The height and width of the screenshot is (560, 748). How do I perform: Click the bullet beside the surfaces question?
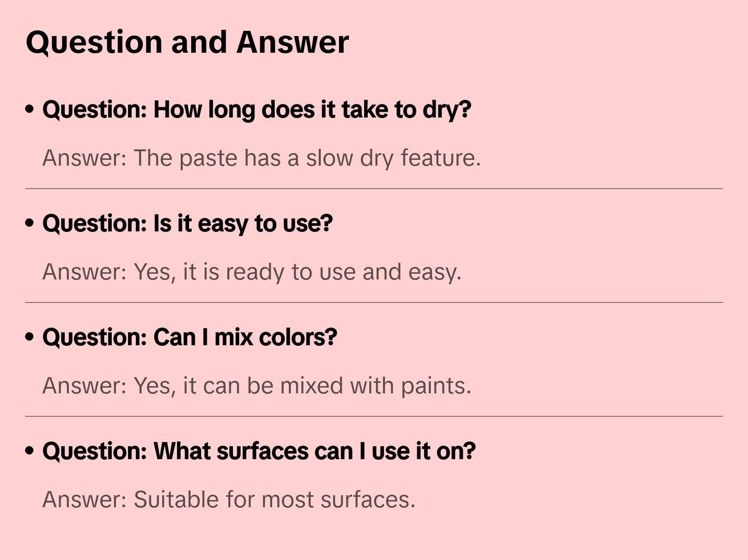tap(30, 451)
